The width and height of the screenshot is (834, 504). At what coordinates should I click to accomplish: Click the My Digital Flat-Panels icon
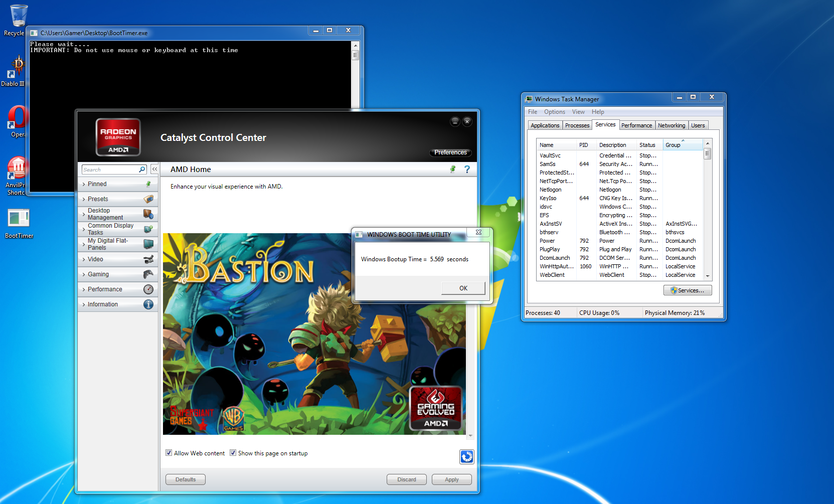point(148,244)
